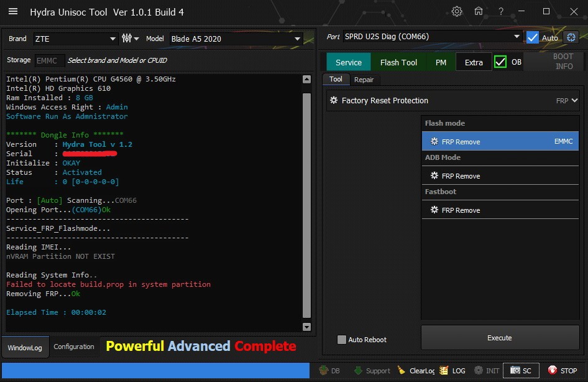Enable the Auto Reboot checkbox
588x382 pixels.
341,340
